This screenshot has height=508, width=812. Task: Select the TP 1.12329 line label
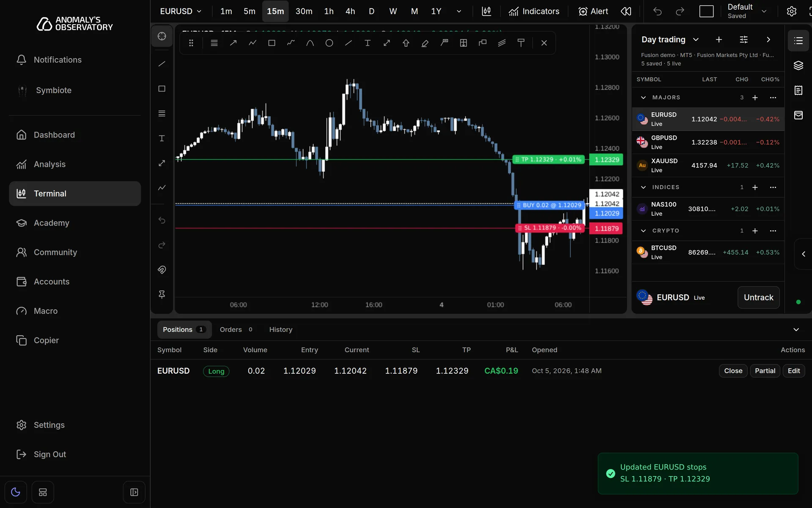tap(549, 160)
